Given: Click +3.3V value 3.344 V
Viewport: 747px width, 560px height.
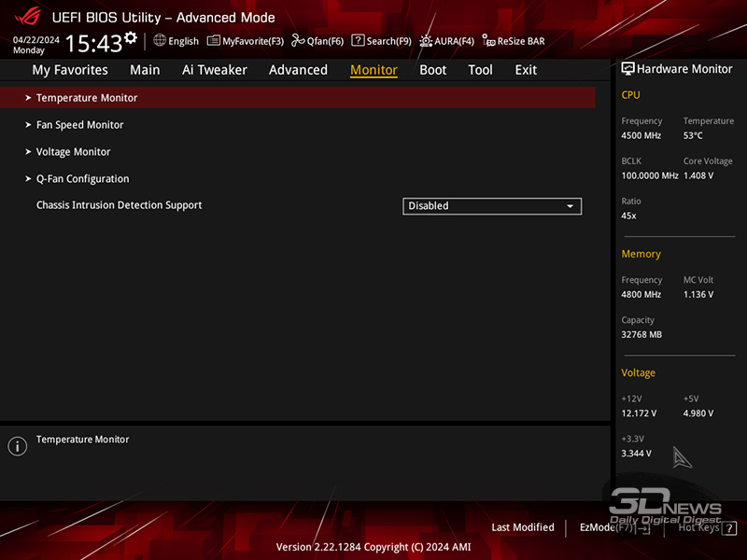Looking at the screenshot, I should tap(636, 454).
